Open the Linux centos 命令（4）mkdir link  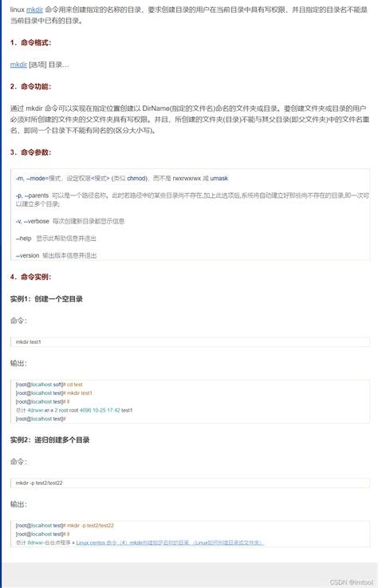(x=170, y=543)
